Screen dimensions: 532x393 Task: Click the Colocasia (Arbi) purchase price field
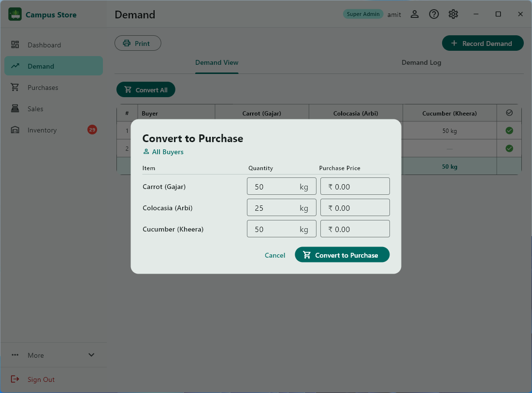(355, 207)
